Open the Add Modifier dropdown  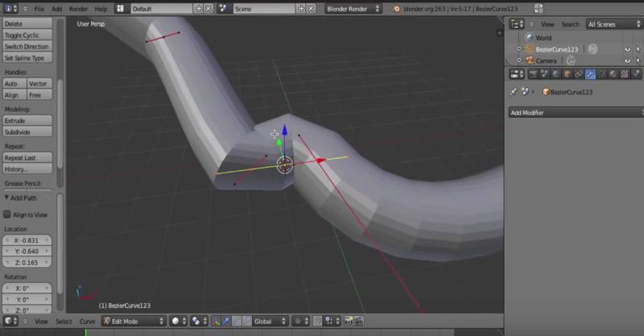pos(576,113)
